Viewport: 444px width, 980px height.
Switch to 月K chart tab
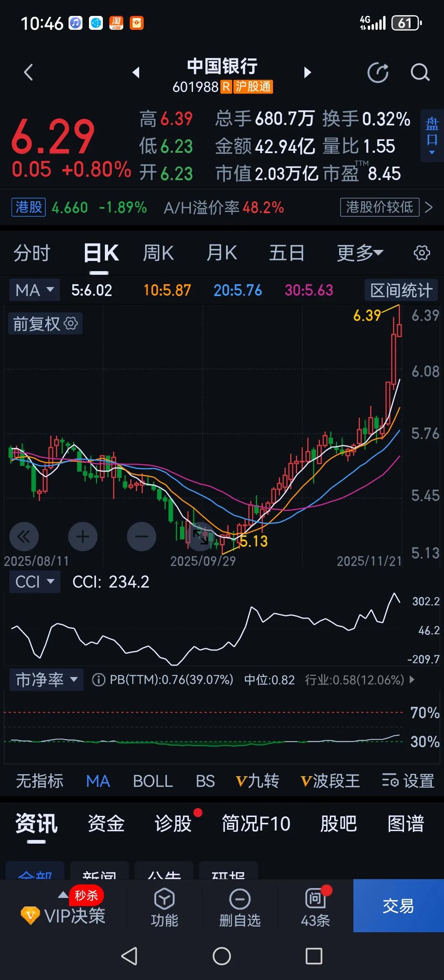tap(222, 253)
